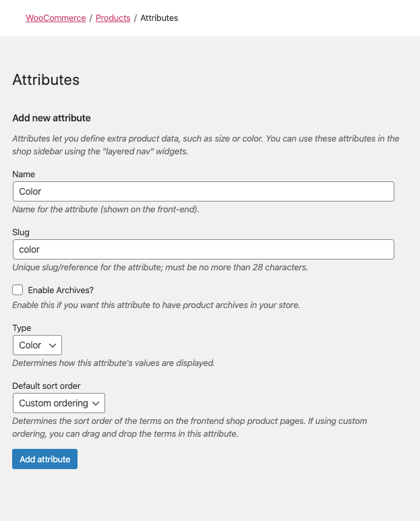Click into the Slug input field
Screen dimensions: 420x521
pyautogui.click(x=203, y=249)
